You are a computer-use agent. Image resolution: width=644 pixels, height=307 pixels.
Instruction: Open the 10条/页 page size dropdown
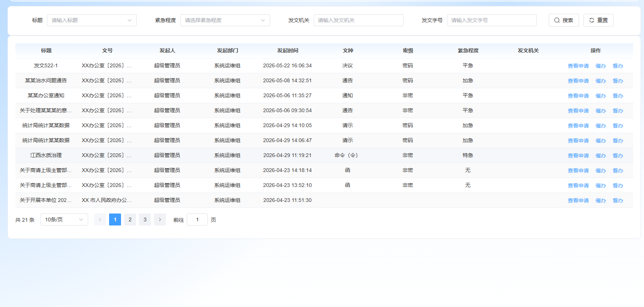coord(64,219)
